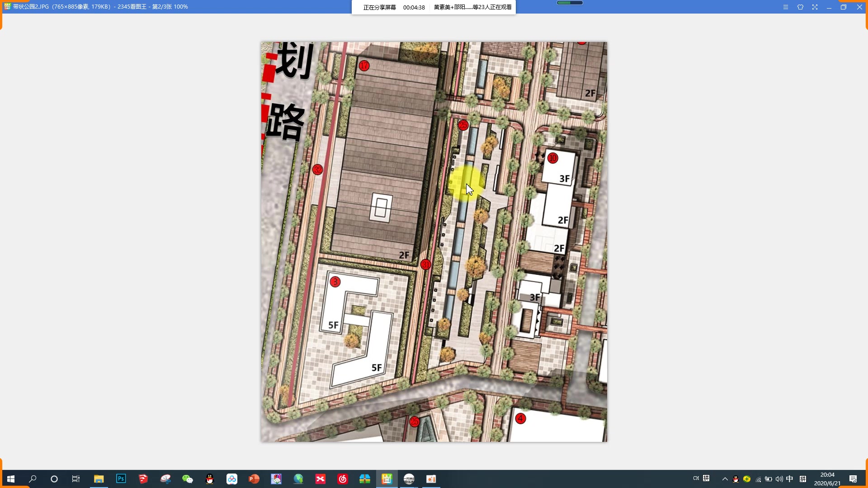This screenshot has height=488, width=868.
Task: Open 360 green plus tray icon
Action: 747,479
